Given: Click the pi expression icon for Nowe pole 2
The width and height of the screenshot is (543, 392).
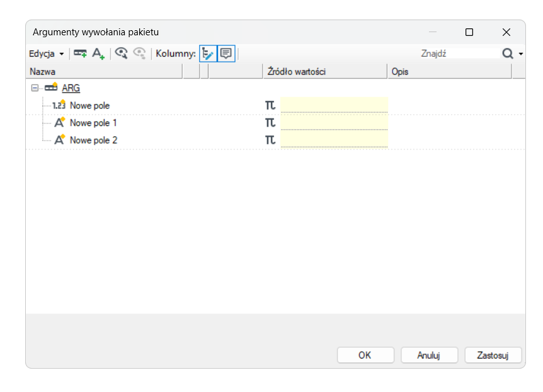Looking at the screenshot, I should click(270, 140).
